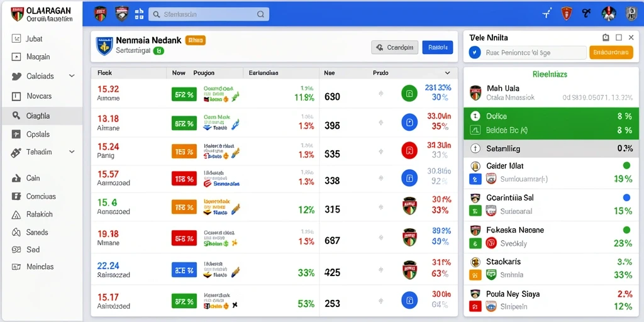Image resolution: width=644 pixels, height=322 pixels.
Task: Click the red shield icon at top right
Action: pos(567,14)
